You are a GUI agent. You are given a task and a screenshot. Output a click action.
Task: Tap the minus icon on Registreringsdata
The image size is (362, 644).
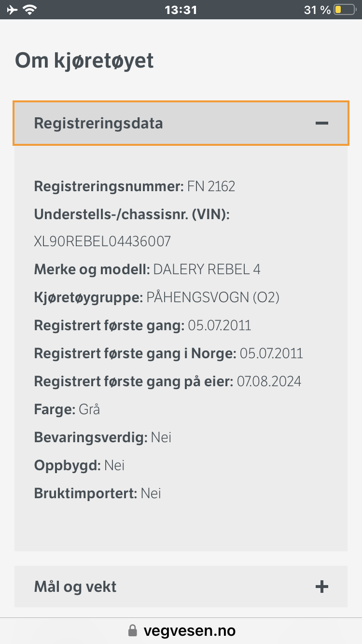tap(321, 123)
